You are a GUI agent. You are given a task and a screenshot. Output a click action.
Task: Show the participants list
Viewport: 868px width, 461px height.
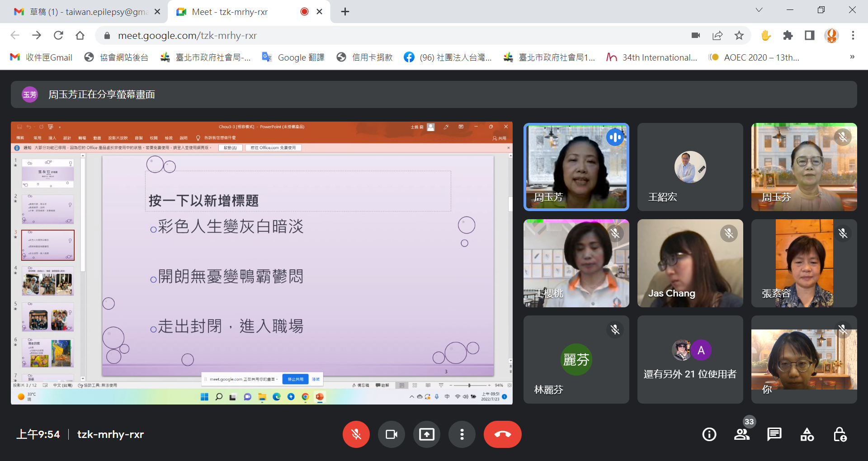point(741,434)
